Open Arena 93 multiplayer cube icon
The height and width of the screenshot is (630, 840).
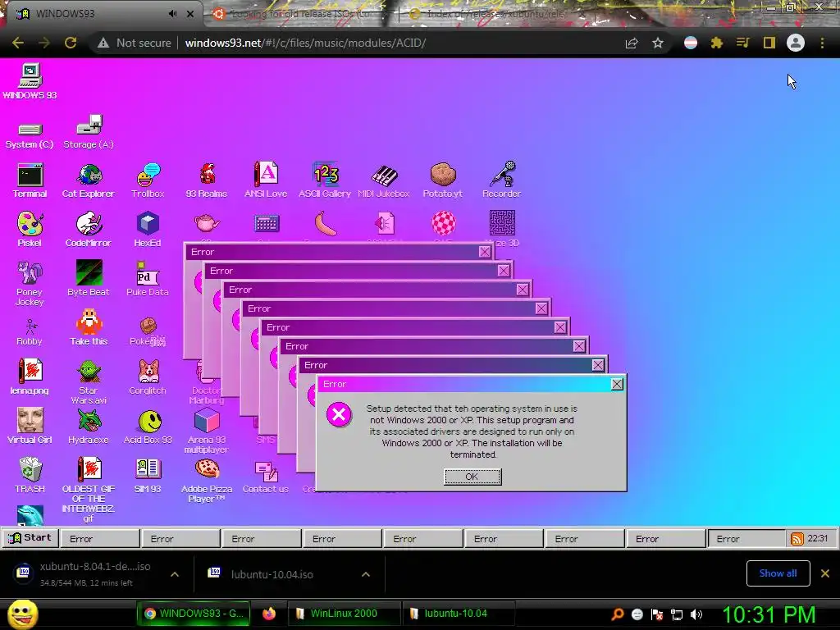[x=207, y=431]
